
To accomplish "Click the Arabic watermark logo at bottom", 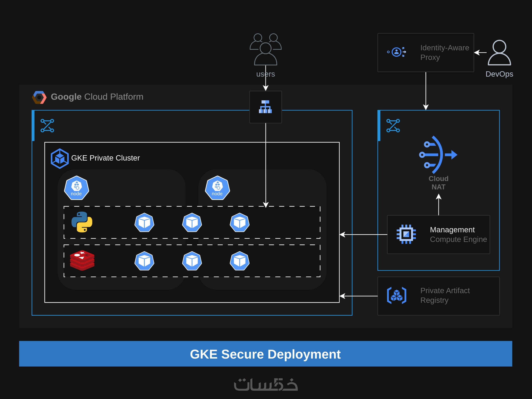I will pos(266,385).
